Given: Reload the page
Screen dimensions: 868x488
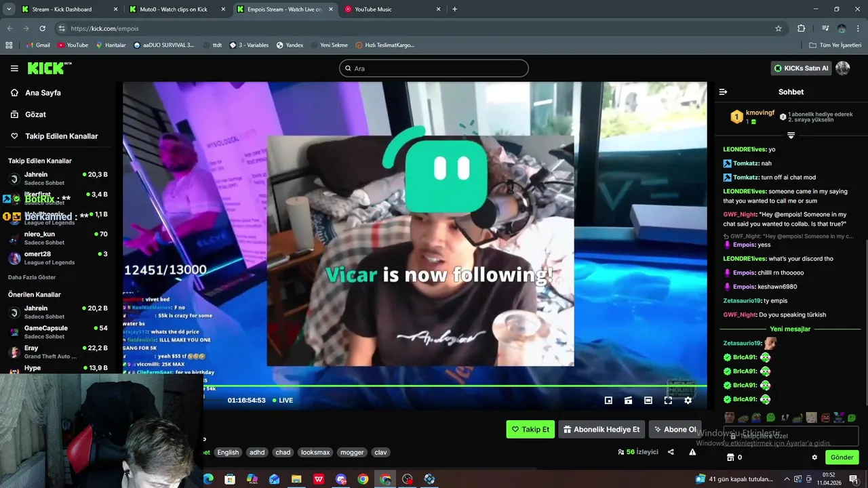Looking at the screenshot, I should coord(42,28).
